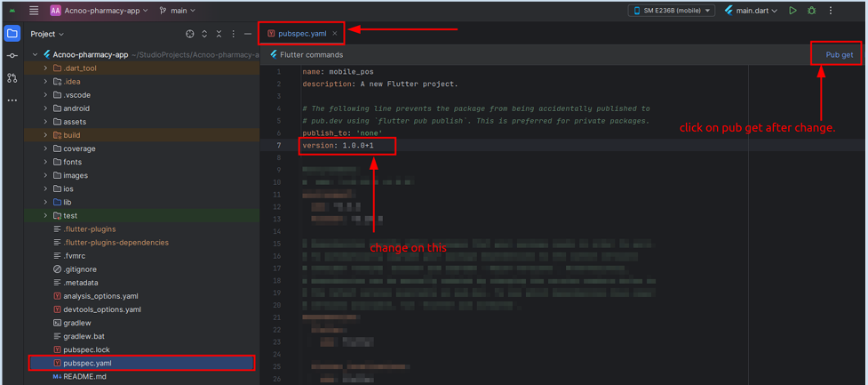Open the Commit tool window icon

pos(12,56)
